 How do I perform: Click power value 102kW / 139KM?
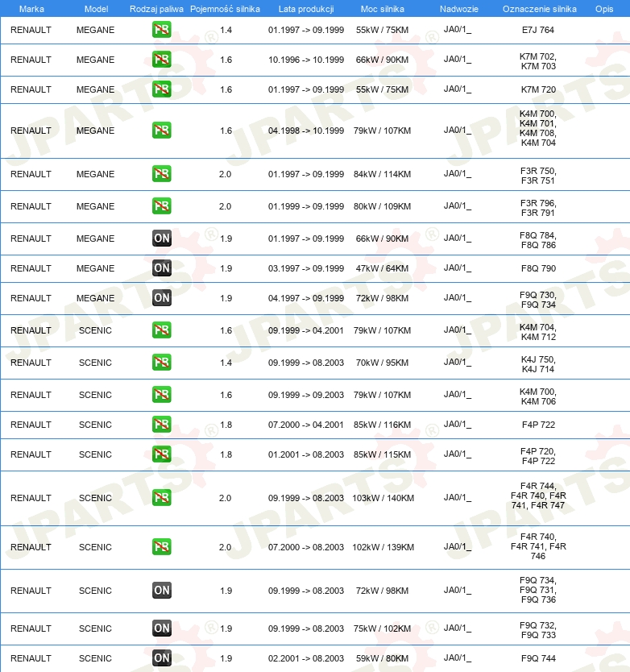(x=383, y=548)
